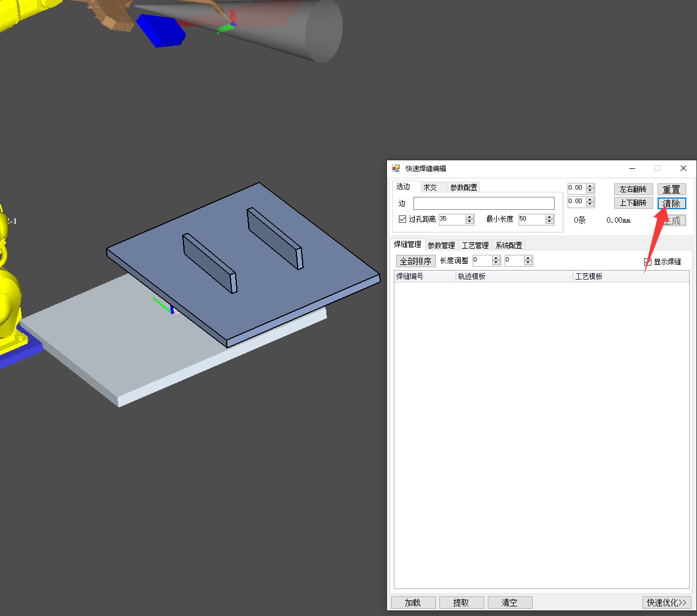Viewport: 697px width, 616px height.
Task: Click the 加载 button
Action: [413, 602]
